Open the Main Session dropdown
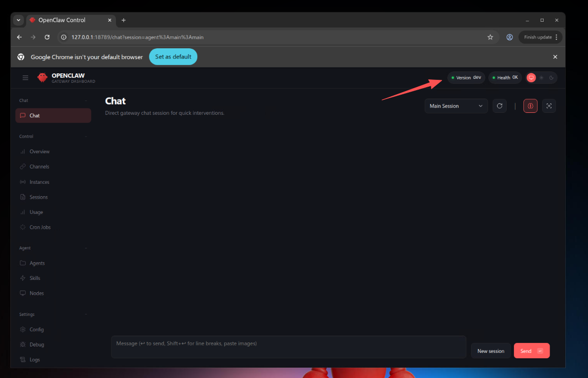The image size is (588, 378). point(456,106)
